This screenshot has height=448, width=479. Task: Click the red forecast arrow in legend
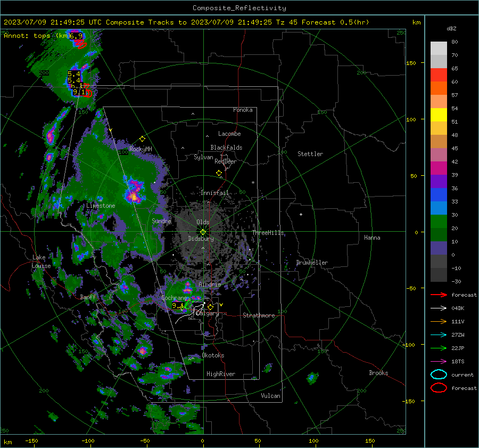pyautogui.click(x=439, y=295)
